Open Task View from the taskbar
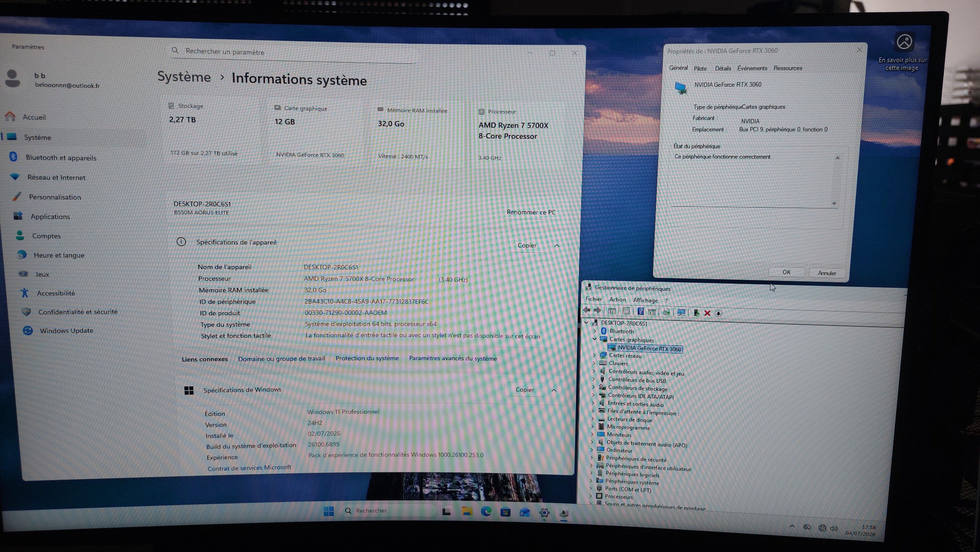 coord(447,512)
